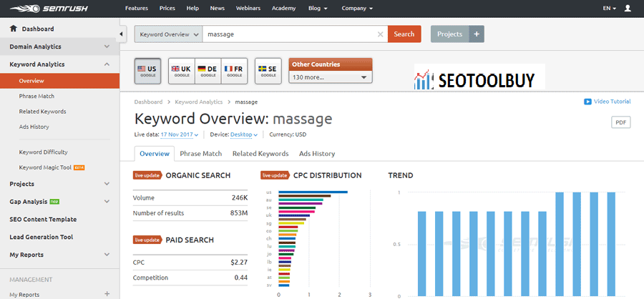
Task: Switch to the Related Keywords tab
Action: (x=260, y=154)
